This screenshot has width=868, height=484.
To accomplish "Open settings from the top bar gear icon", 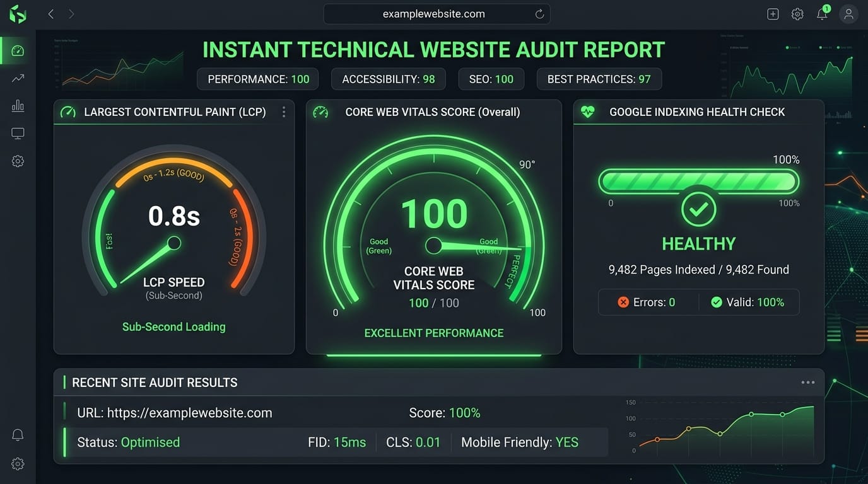I will pos(797,14).
